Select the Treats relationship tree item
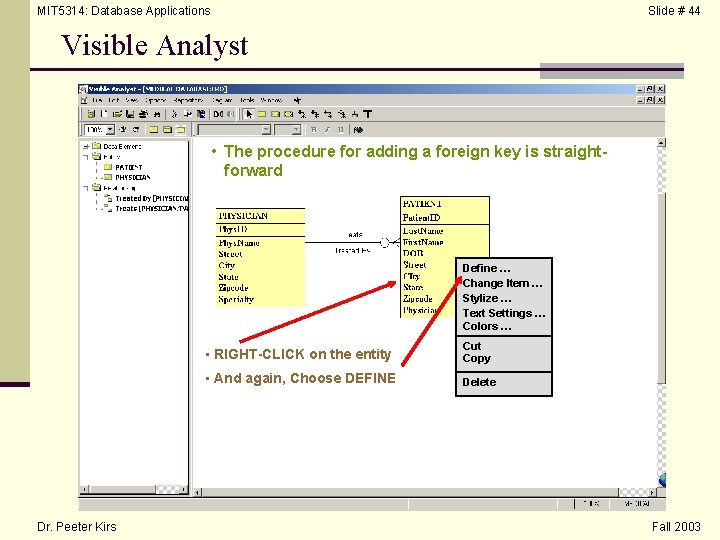 152,208
